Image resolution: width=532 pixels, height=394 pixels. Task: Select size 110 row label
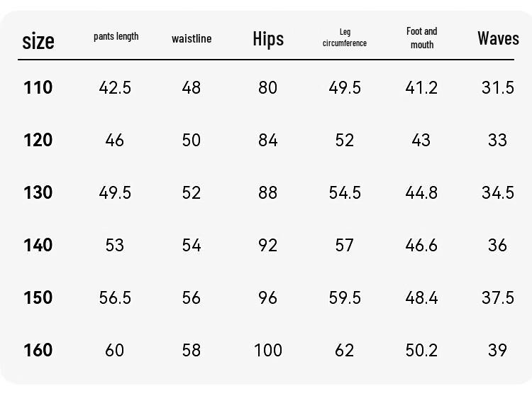(x=38, y=87)
